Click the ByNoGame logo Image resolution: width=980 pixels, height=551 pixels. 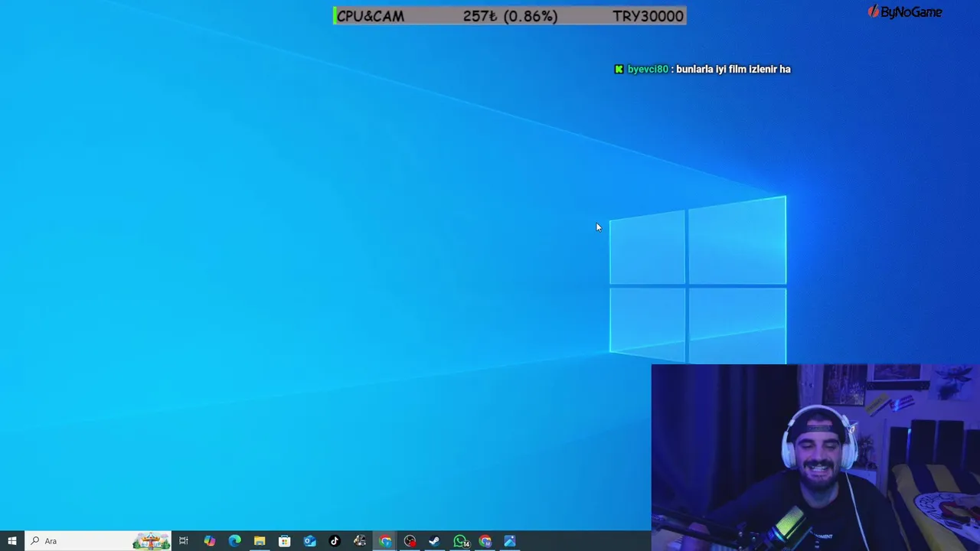click(x=905, y=11)
